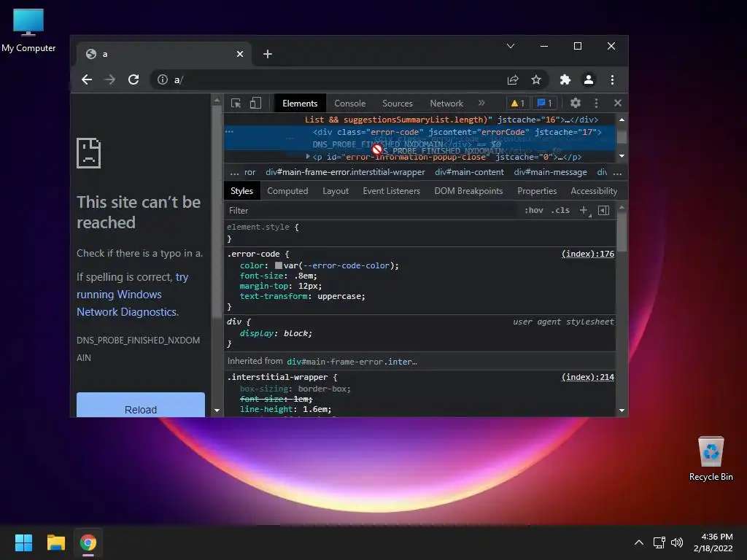Open DevTools settings gear

(x=575, y=103)
